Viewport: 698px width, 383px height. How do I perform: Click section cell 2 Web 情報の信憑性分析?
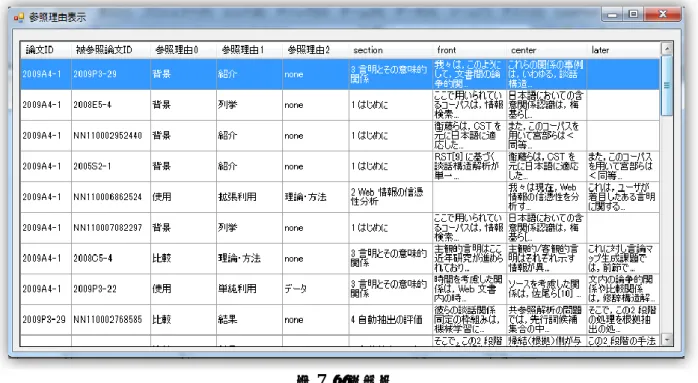[390, 197]
